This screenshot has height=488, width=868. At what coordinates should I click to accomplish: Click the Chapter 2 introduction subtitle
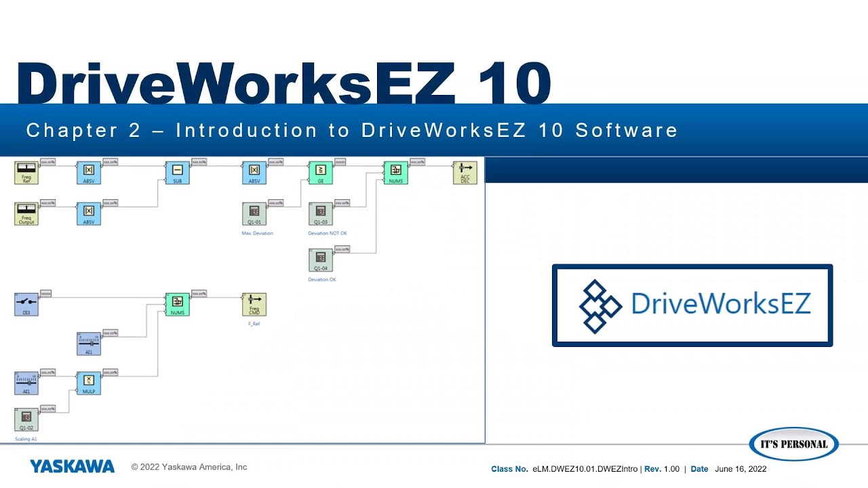(352, 130)
